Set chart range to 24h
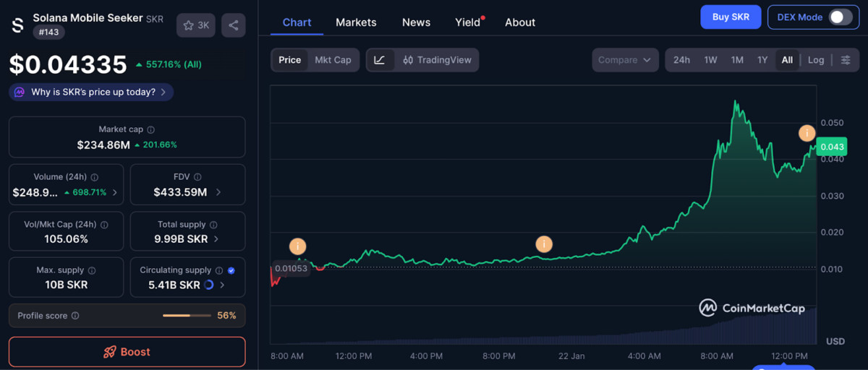868x370 pixels. (x=681, y=60)
